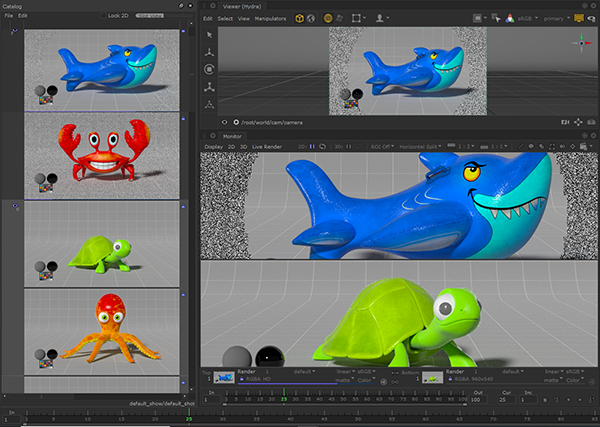The height and width of the screenshot is (427, 600).
Task: Click the axis orientation gizmo in Viewer
Action: pyautogui.click(x=582, y=42)
